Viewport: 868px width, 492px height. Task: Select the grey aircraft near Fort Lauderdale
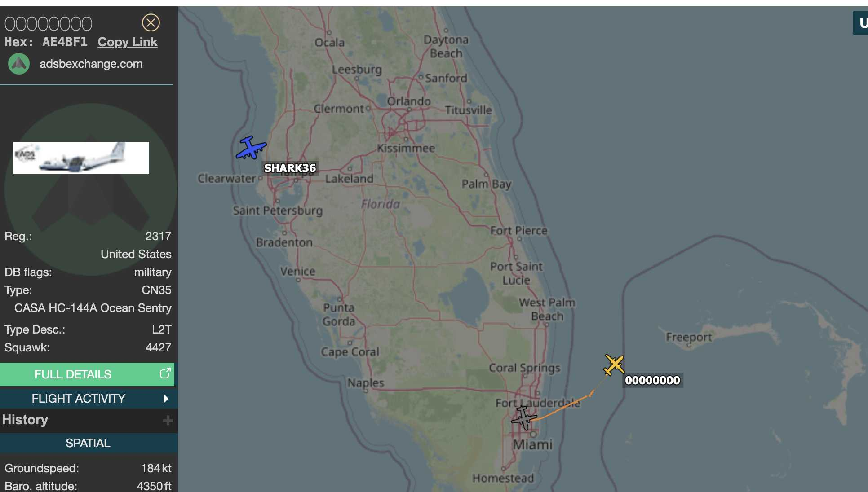[524, 417]
